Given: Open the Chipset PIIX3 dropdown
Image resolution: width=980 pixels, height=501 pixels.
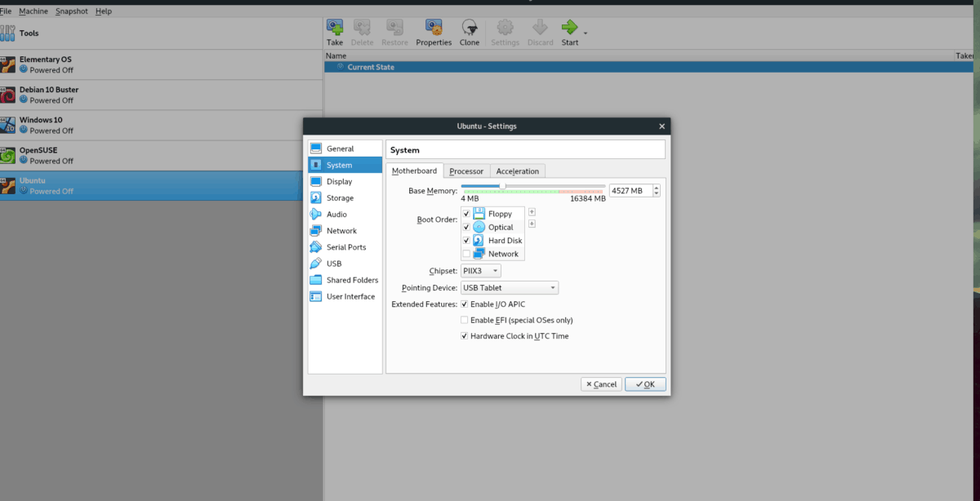Looking at the screenshot, I should click(x=481, y=271).
